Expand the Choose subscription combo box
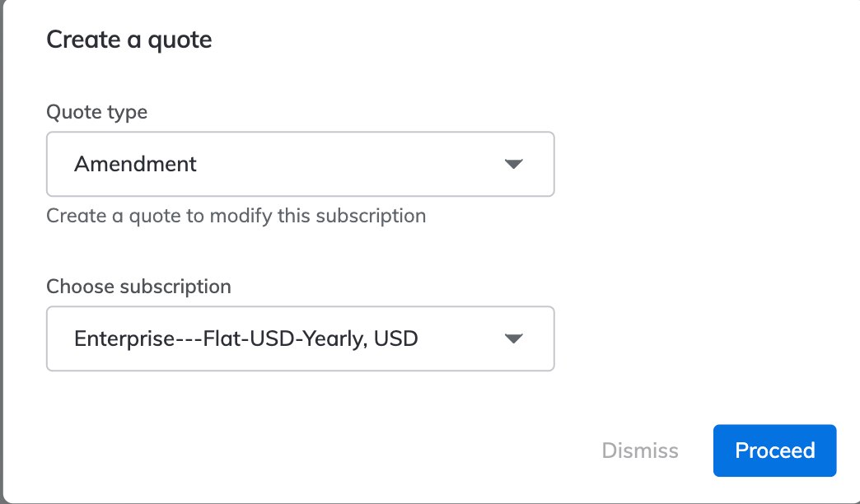Image resolution: width=860 pixels, height=504 pixels. tap(300, 338)
